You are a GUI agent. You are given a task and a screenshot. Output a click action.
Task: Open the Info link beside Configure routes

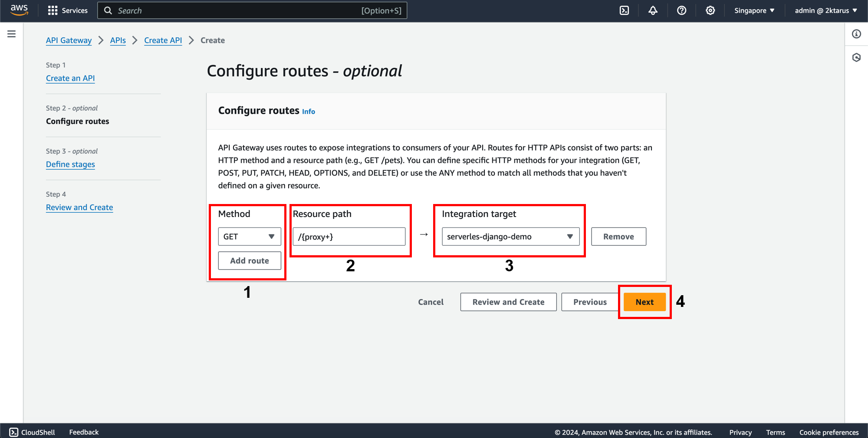[x=309, y=112]
